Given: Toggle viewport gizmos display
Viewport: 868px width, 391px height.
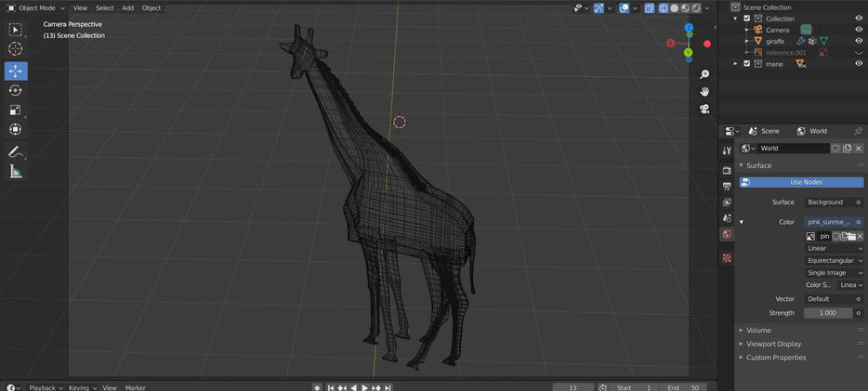Looking at the screenshot, I should (x=599, y=8).
